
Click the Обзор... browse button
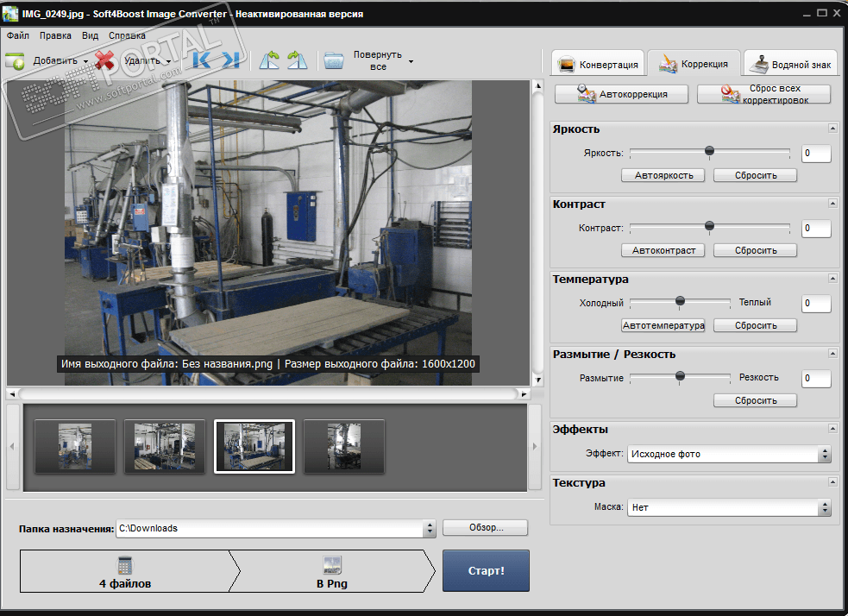click(485, 528)
